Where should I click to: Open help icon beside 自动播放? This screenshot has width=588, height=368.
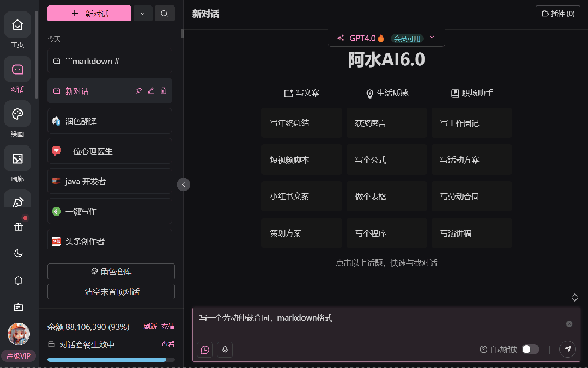(483, 349)
